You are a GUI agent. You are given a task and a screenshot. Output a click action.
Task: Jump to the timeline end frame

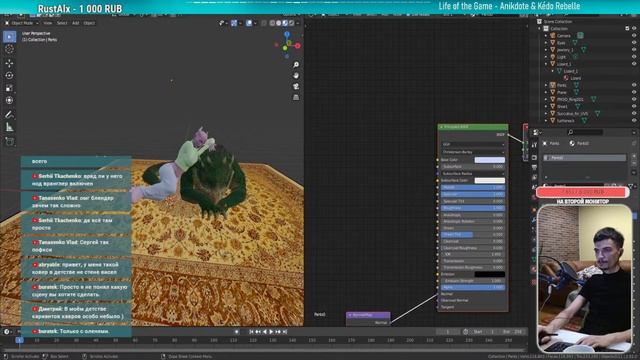coord(285,332)
